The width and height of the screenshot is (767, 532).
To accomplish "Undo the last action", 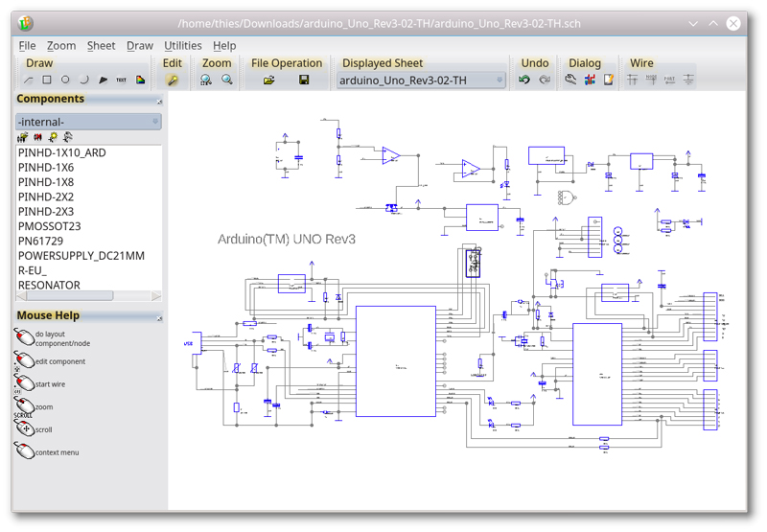I will click(x=524, y=80).
